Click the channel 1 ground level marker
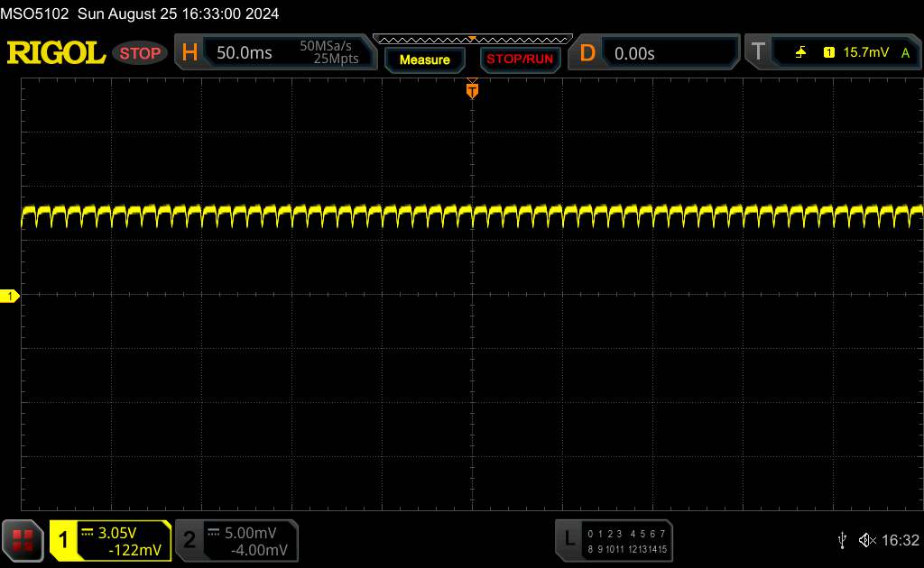Screen dimensions: 924x568 click(x=9, y=296)
